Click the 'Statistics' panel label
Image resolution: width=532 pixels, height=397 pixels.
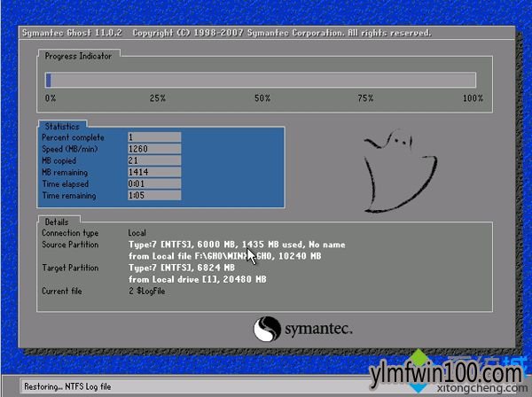pos(62,127)
